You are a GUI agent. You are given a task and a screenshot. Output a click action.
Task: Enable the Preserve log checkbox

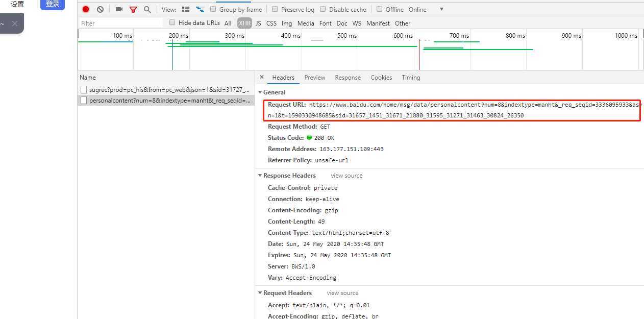tap(275, 9)
